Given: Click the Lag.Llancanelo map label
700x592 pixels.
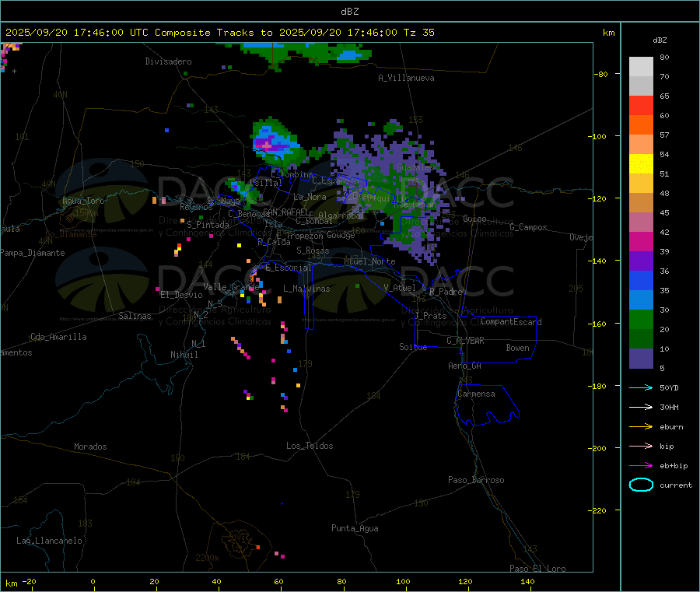Looking at the screenshot, I should point(49,541).
